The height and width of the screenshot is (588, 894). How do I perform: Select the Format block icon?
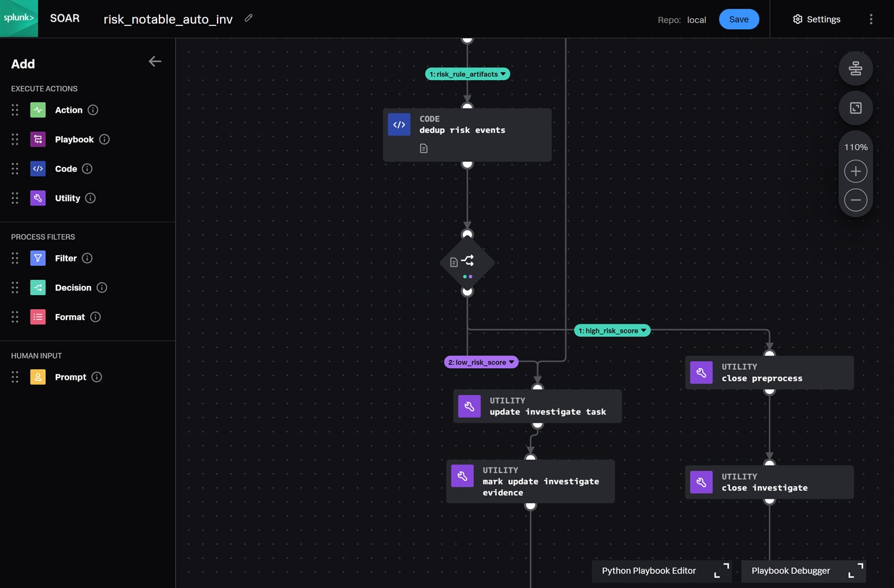point(38,317)
